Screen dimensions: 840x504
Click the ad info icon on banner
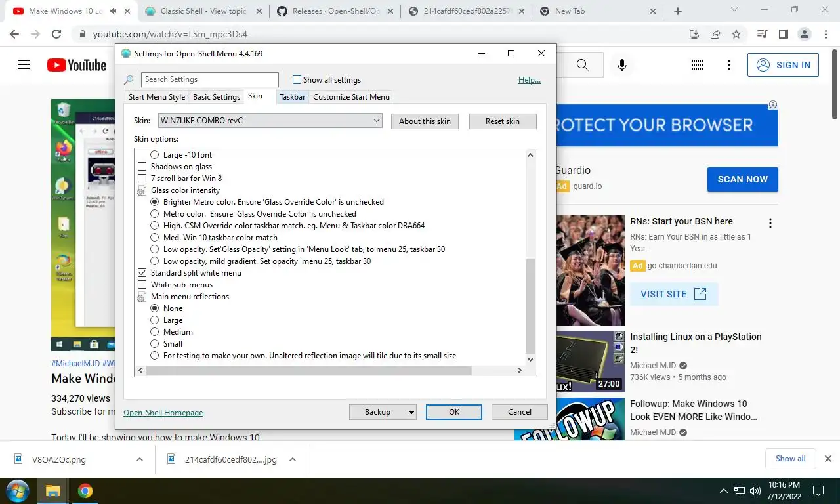coord(773,104)
